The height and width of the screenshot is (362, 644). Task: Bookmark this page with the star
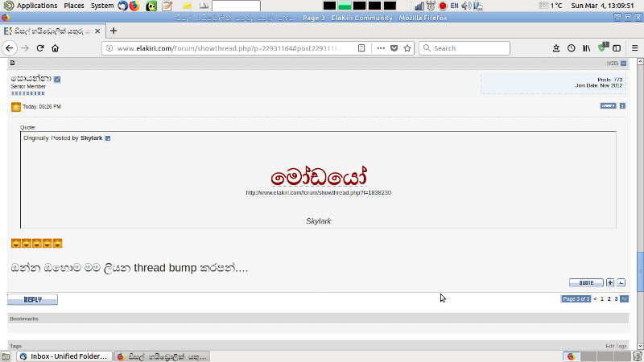click(407, 48)
